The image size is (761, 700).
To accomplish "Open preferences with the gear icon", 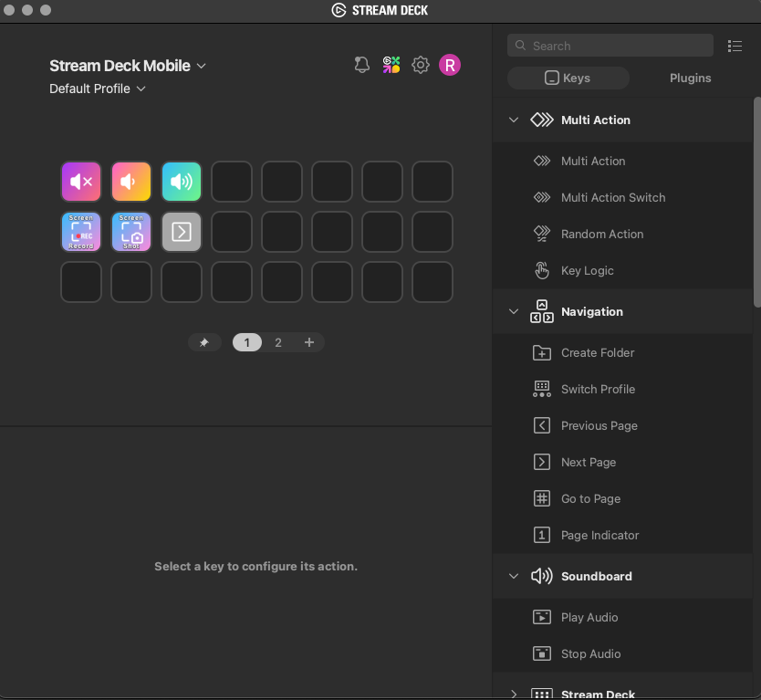I will 421,65.
